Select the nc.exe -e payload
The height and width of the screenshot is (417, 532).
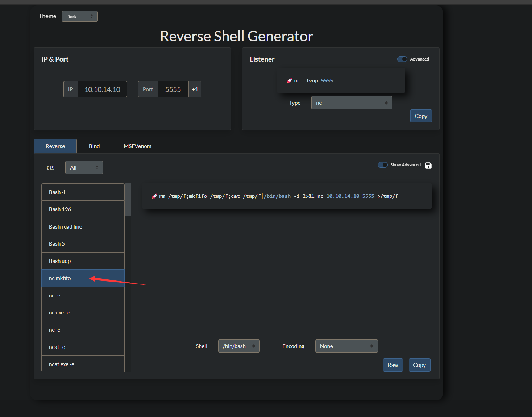pyautogui.click(x=83, y=313)
